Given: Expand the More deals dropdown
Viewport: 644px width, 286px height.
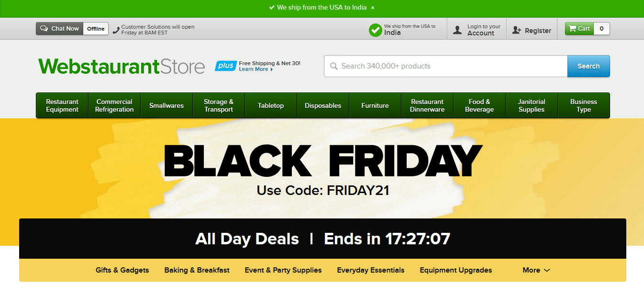Looking at the screenshot, I should click(536, 270).
